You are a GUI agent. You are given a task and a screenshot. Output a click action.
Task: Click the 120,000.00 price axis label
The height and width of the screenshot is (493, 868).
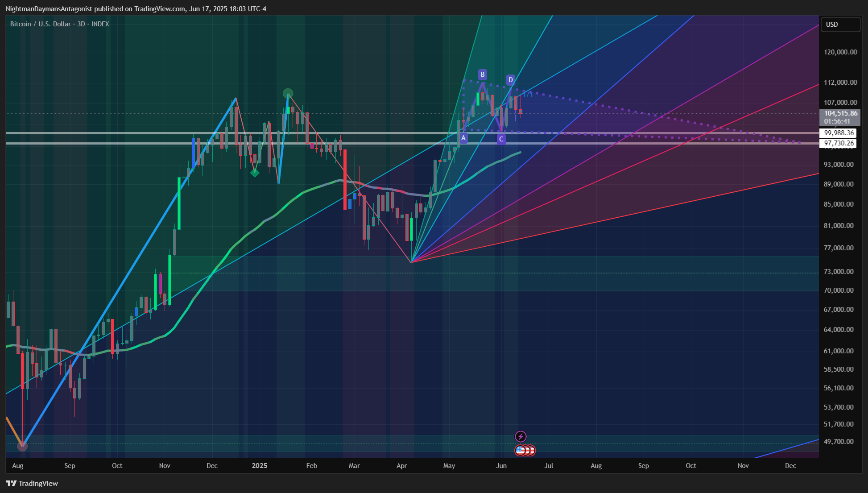[x=840, y=52]
